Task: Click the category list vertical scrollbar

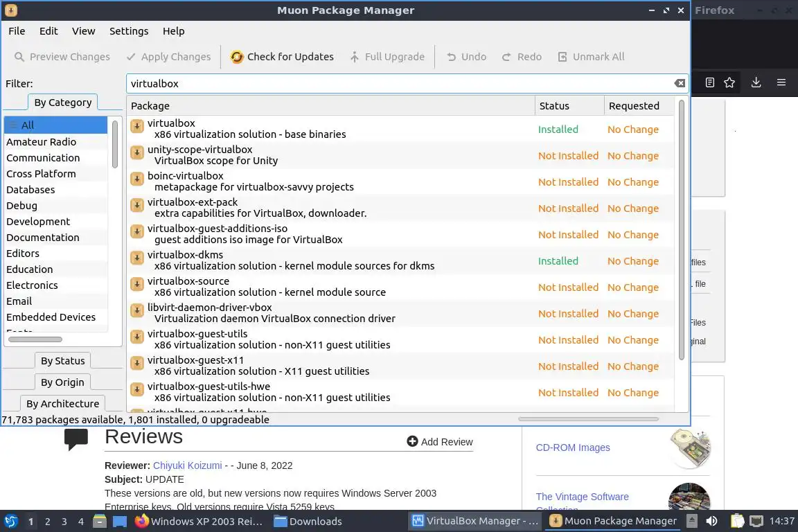Action: coord(114,144)
